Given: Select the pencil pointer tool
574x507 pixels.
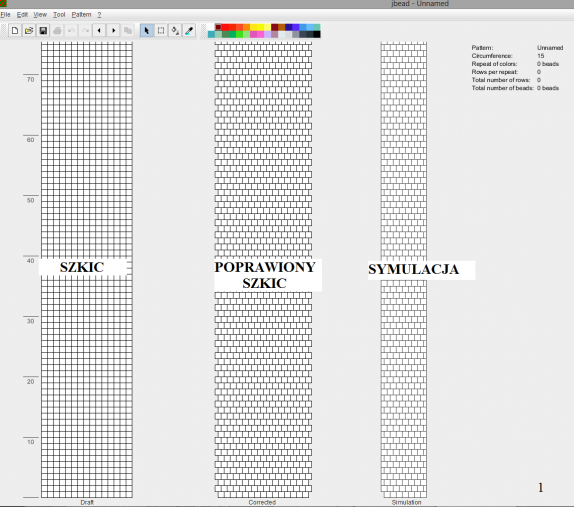Looking at the screenshot, I should click(146, 30).
